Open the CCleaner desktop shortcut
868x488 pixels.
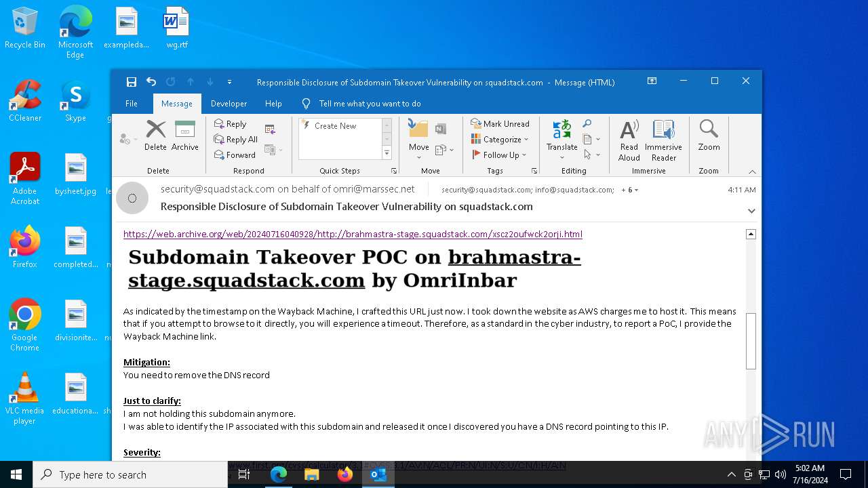[25, 101]
